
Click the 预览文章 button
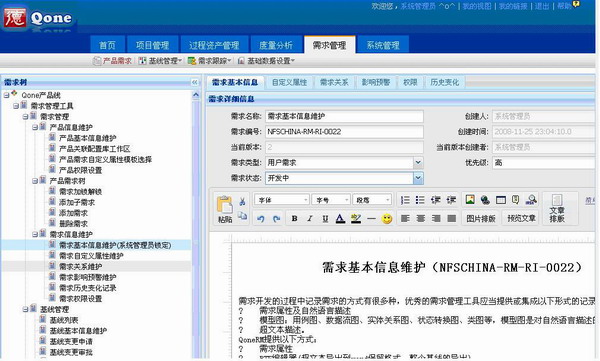tap(521, 219)
